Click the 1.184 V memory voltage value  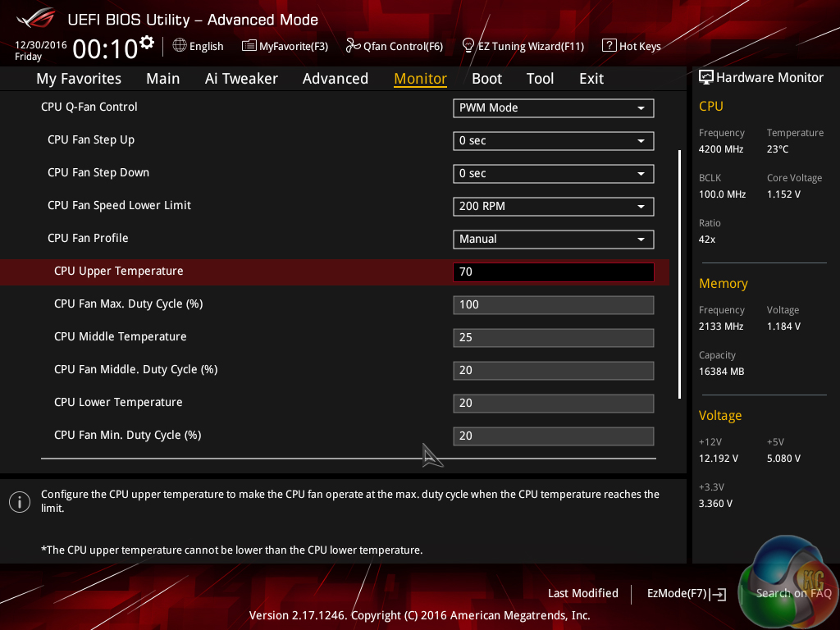783,326
